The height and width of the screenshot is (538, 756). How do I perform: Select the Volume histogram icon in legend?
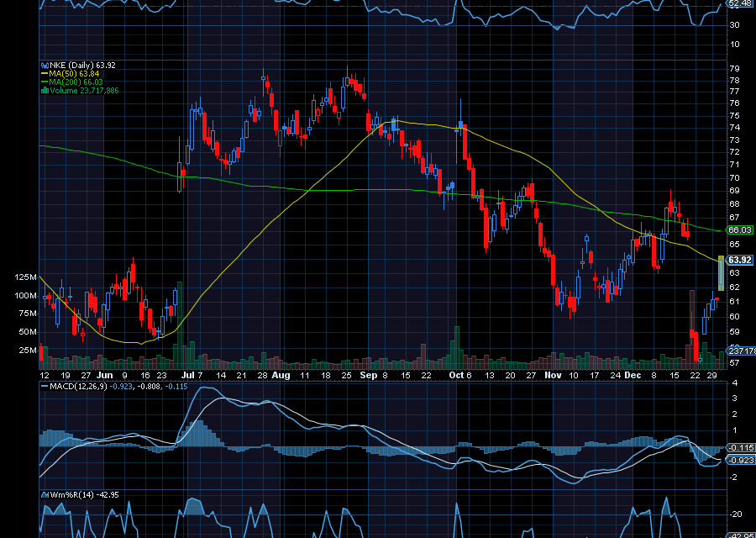pos(44,90)
